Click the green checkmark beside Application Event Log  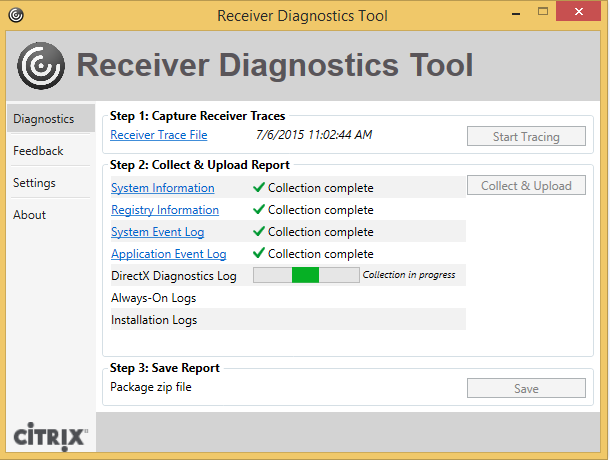point(259,253)
